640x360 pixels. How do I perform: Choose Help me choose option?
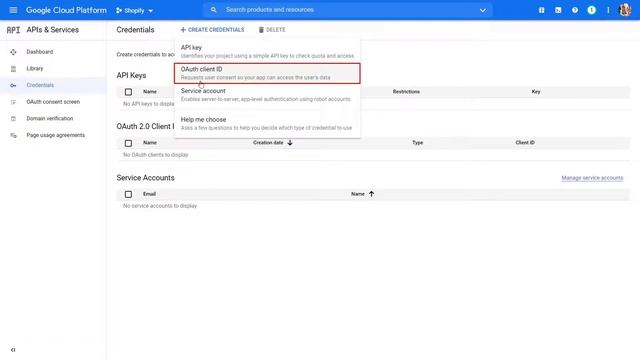[267, 123]
